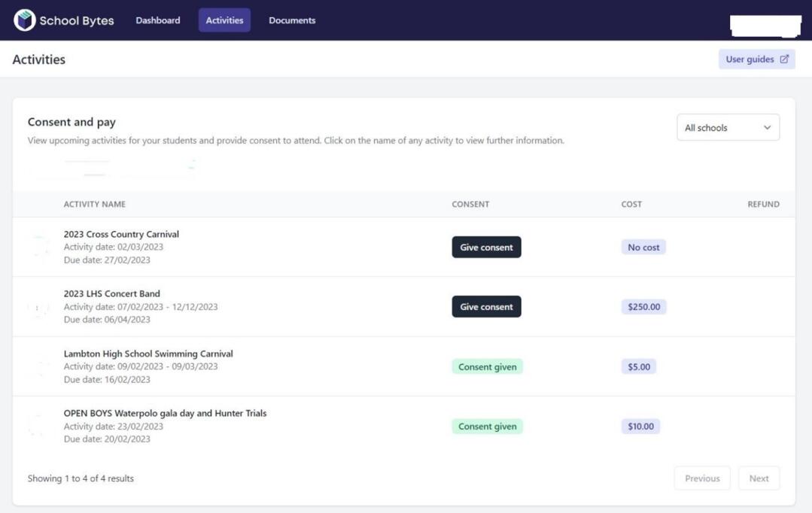Screen dimensions: 812x513
Task: Click the $250.00 cost badge
Action: pos(643,307)
